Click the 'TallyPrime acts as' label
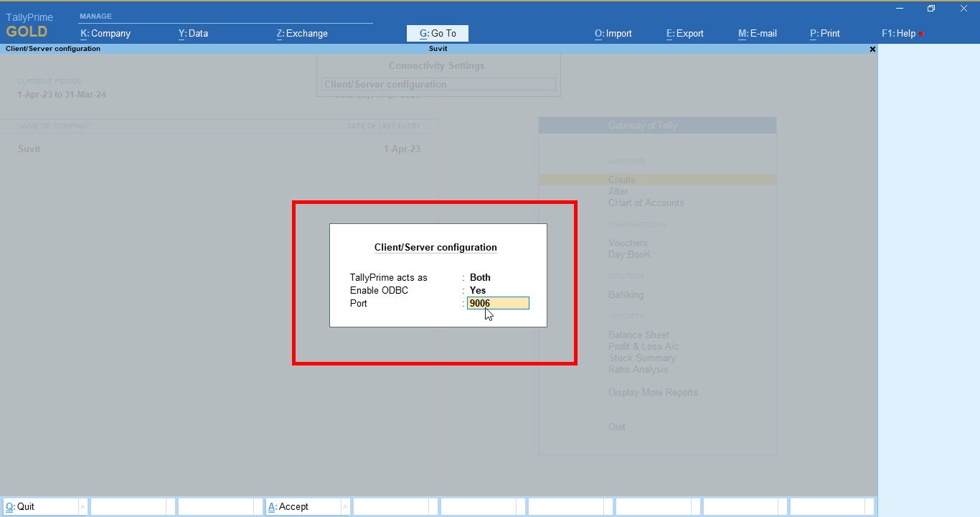Viewport: 980px width, 517px height. pos(388,277)
